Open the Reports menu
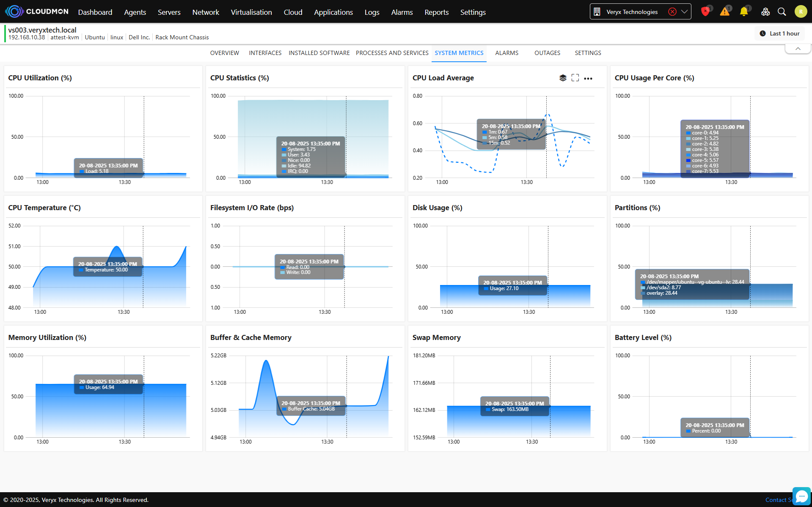 coord(436,12)
